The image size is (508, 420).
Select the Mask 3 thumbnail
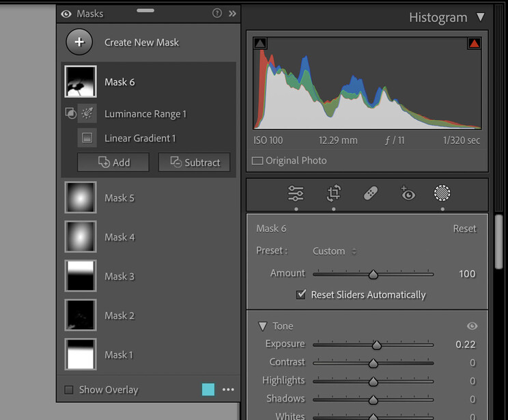tap(81, 276)
